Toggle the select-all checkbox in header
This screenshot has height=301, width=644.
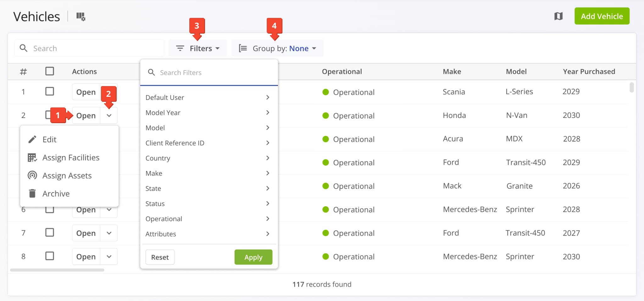click(x=50, y=71)
